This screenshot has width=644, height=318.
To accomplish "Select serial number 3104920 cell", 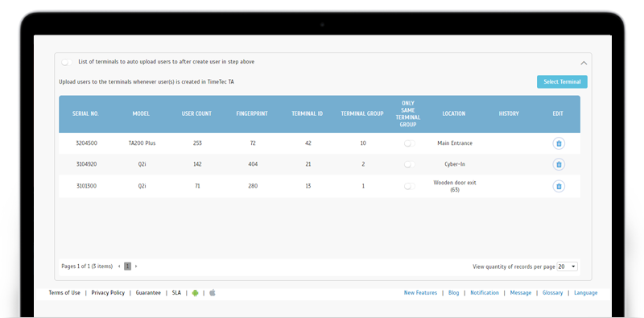I will 87,164.
